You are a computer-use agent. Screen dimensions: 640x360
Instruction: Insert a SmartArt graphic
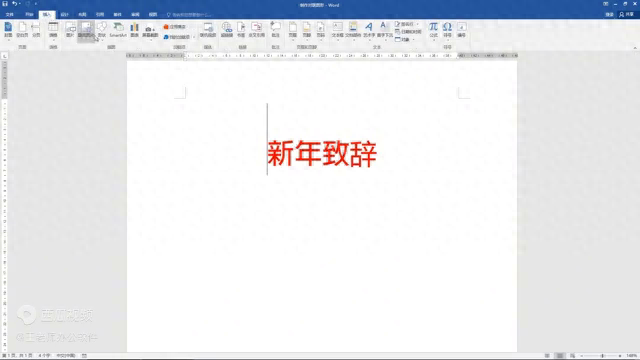click(118, 30)
